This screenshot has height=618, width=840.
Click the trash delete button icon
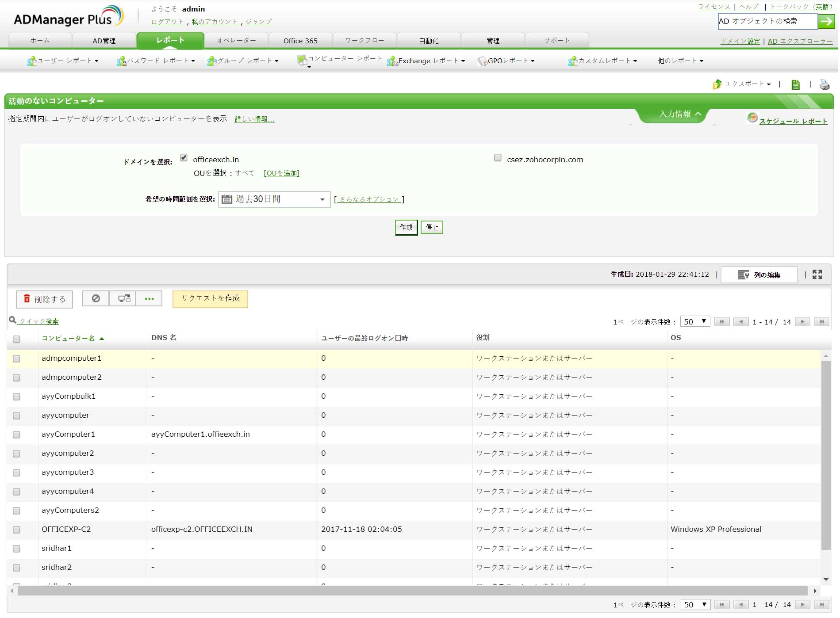pos(27,300)
